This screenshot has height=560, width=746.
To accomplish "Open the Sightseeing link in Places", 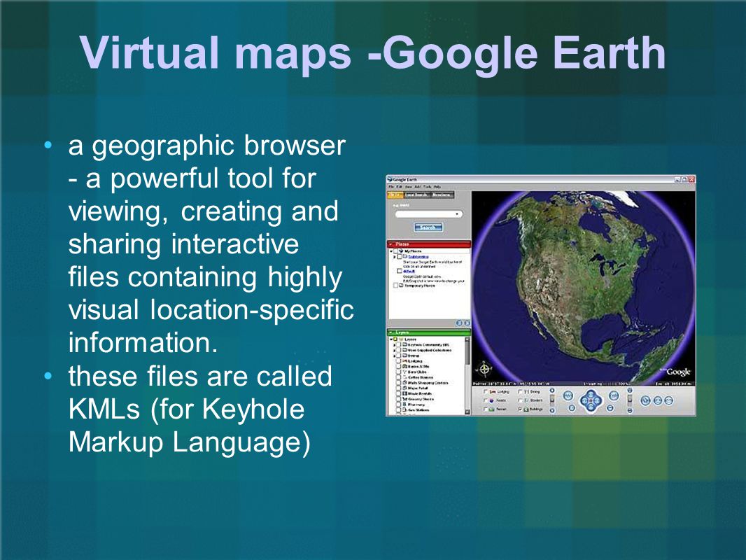I will 418,256.
